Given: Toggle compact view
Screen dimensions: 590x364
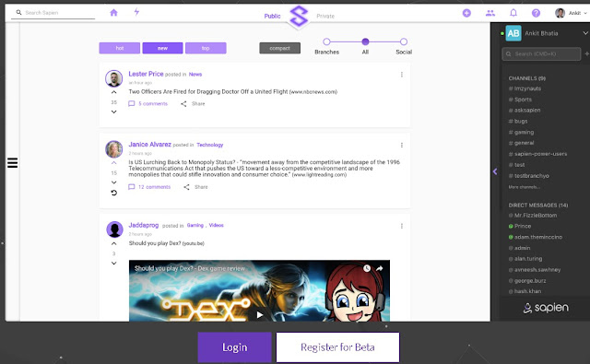Looking at the screenshot, I should (x=279, y=48).
